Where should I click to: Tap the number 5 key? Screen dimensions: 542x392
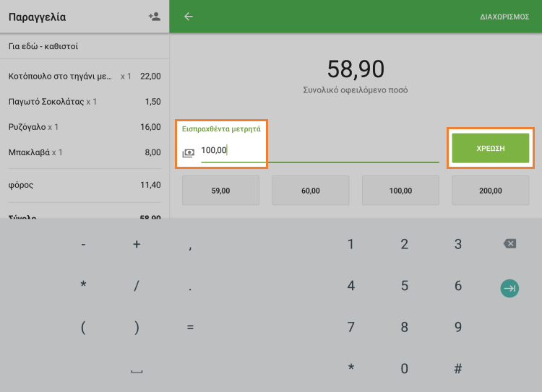(405, 286)
